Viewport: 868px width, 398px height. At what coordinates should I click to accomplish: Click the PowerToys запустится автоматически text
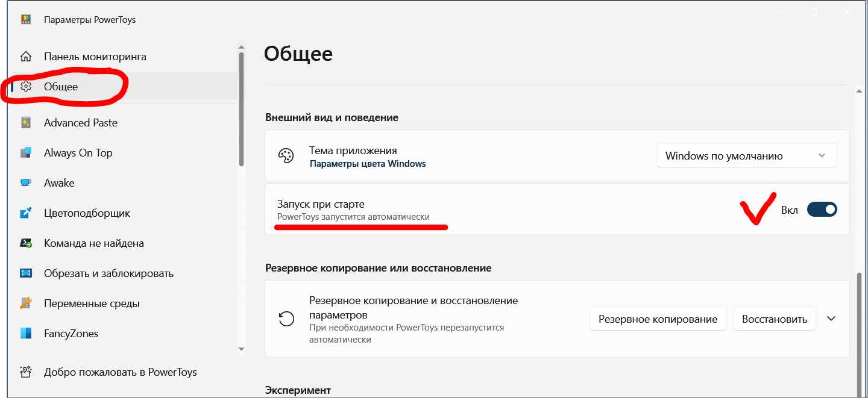tap(353, 217)
